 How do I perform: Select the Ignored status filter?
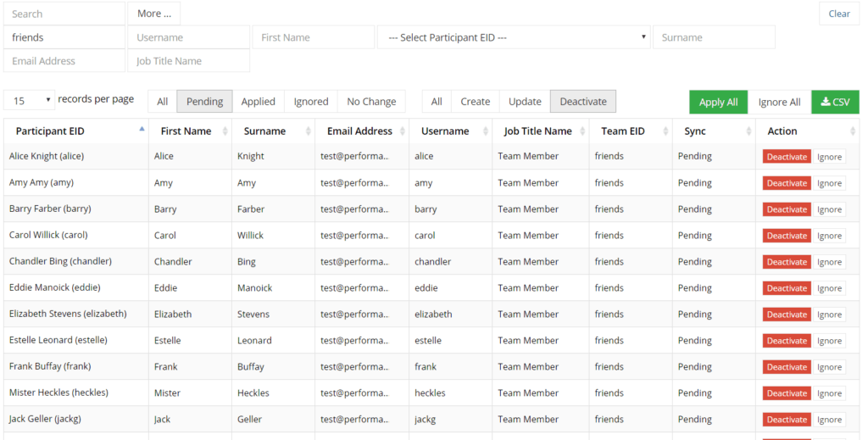tap(310, 101)
